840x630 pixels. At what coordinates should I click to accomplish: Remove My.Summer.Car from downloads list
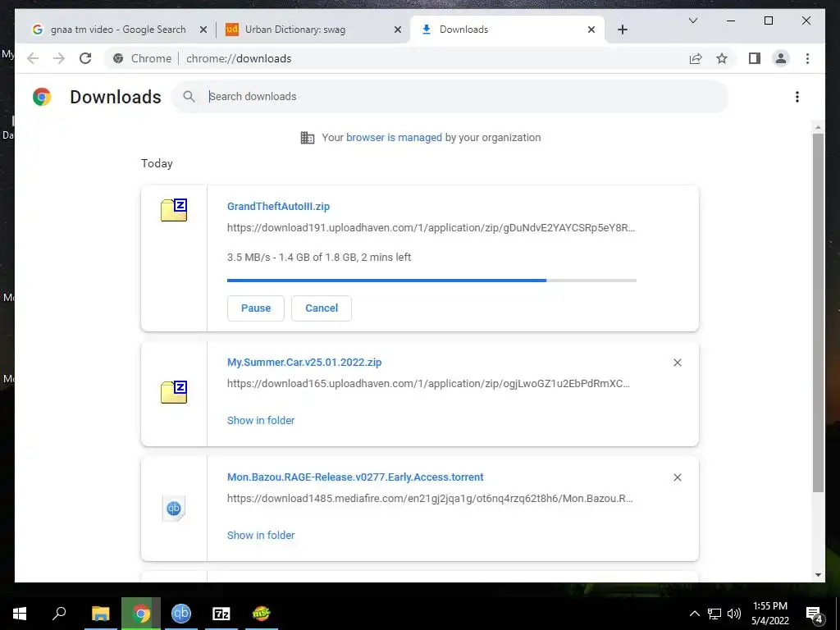(677, 363)
